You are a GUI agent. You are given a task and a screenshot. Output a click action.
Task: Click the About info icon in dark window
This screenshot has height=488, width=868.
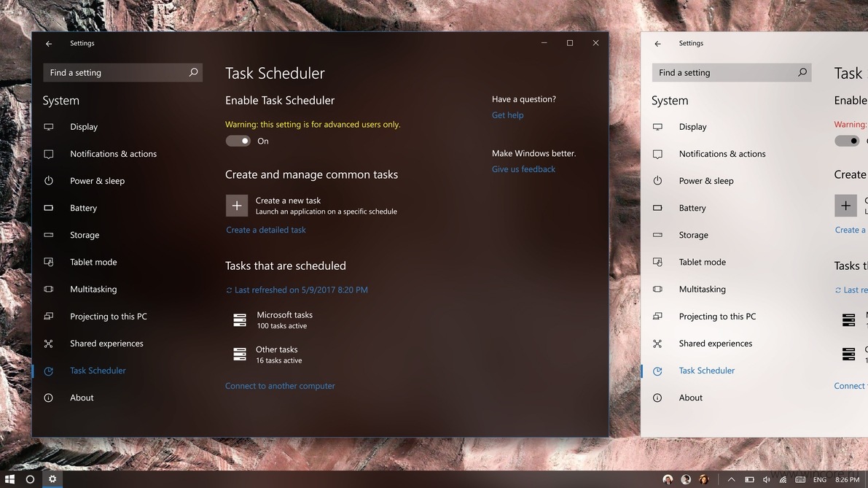click(x=49, y=398)
